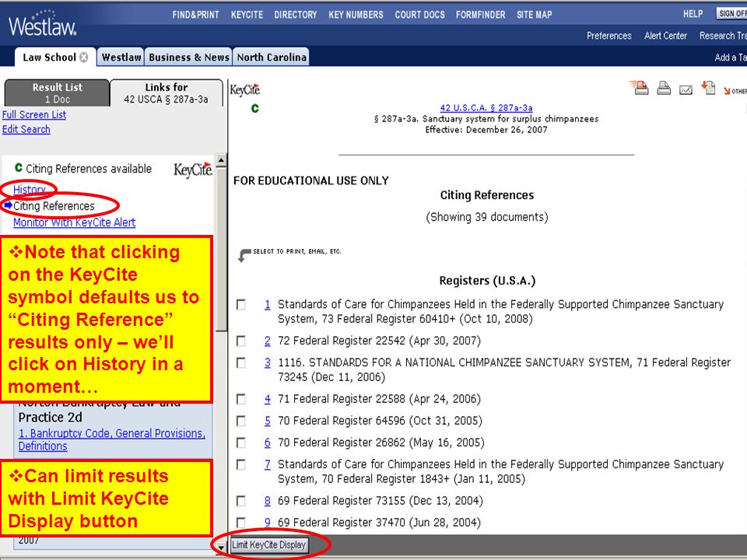Select Citing References in left panel
Image resolution: width=747 pixels, height=560 pixels.
(54, 206)
